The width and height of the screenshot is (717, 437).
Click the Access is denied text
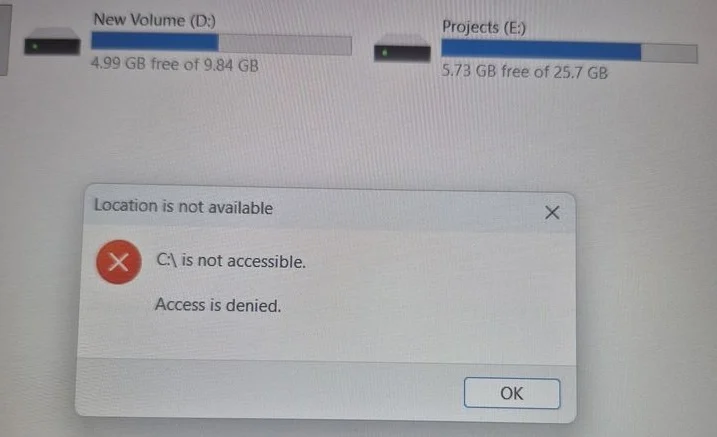[x=218, y=305]
